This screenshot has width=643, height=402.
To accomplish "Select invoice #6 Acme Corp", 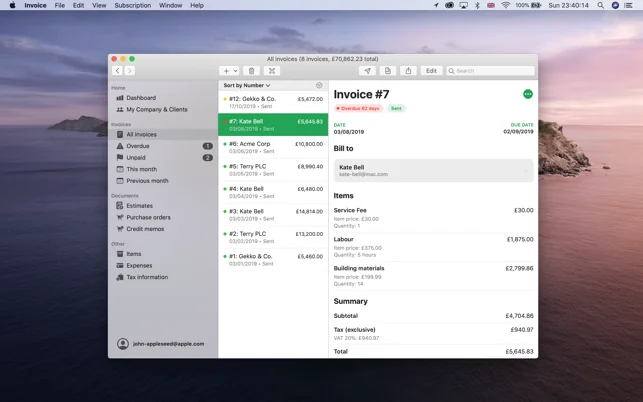I will point(273,147).
